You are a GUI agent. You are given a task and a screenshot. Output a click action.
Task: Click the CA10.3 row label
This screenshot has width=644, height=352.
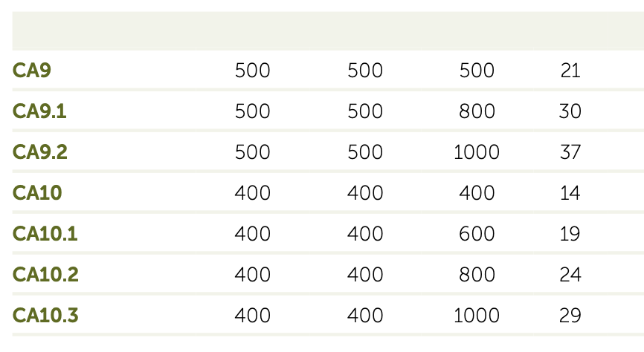pos(46,316)
